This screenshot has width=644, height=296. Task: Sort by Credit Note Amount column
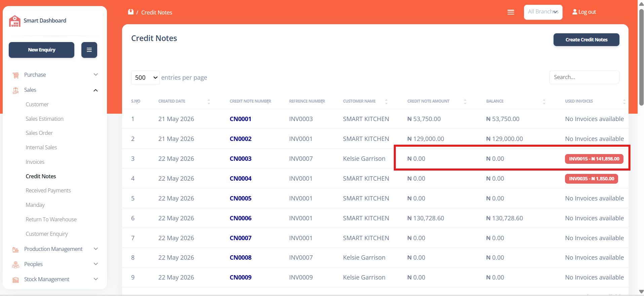pyautogui.click(x=465, y=101)
